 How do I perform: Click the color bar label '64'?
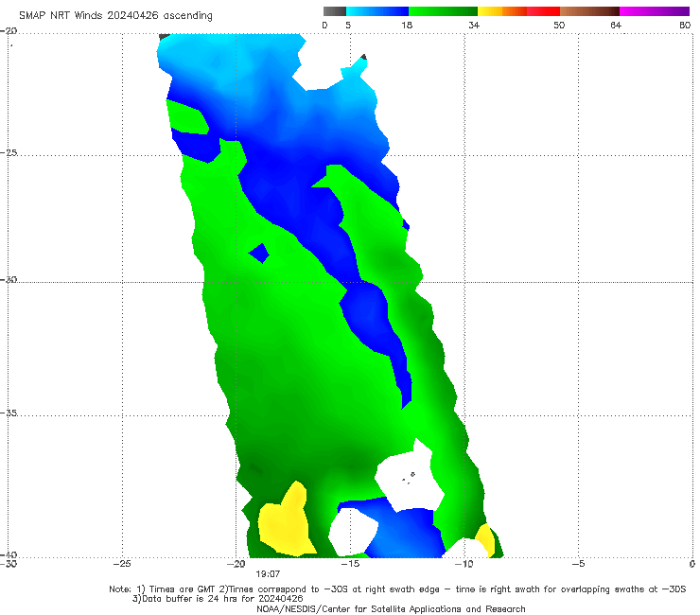[616, 25]
